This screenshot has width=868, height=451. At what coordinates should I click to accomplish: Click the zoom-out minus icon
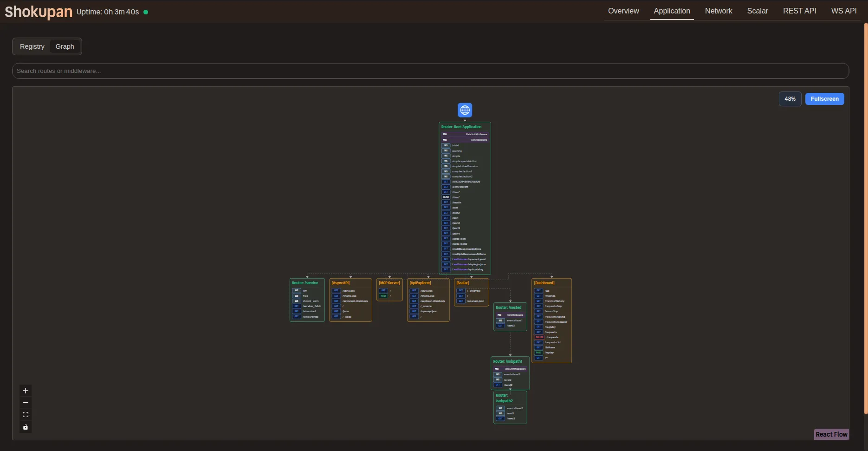(x=25, y=403)
